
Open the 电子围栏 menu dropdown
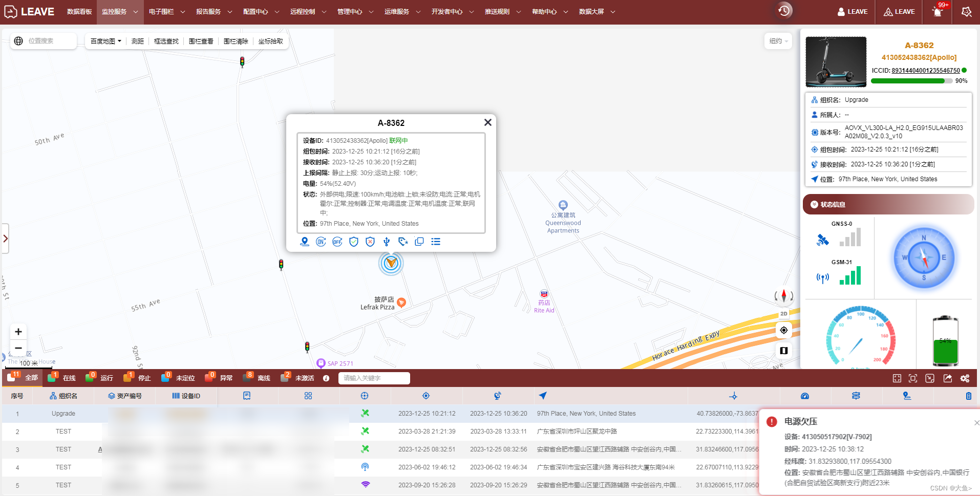(x=167, y=12)
